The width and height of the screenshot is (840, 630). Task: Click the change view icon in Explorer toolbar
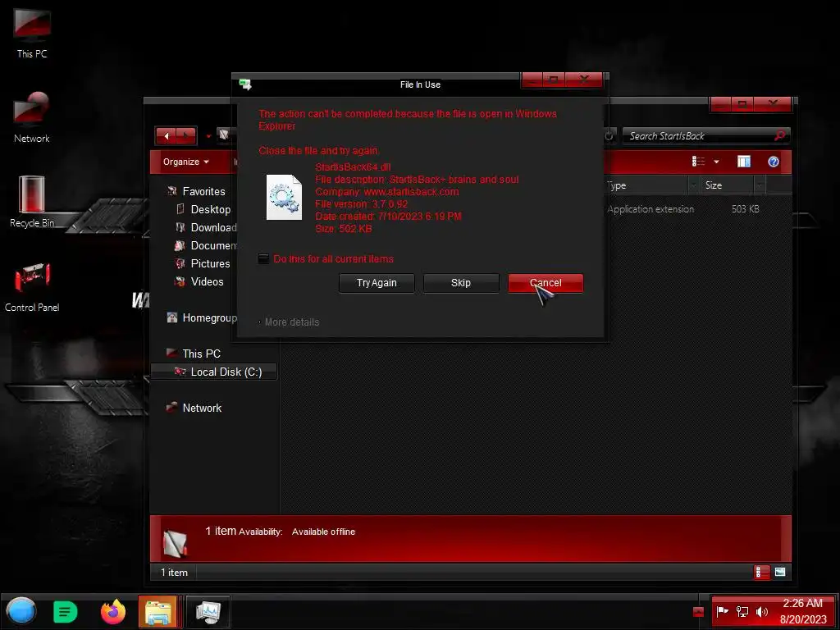[x=698, y=162]
